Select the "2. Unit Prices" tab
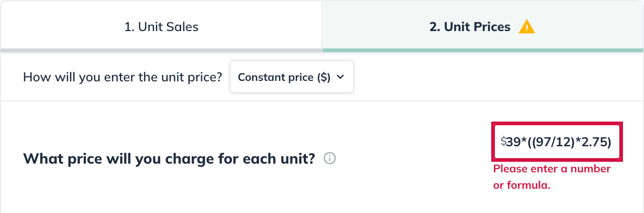This screenshot has width=644, height=213. 470,27
